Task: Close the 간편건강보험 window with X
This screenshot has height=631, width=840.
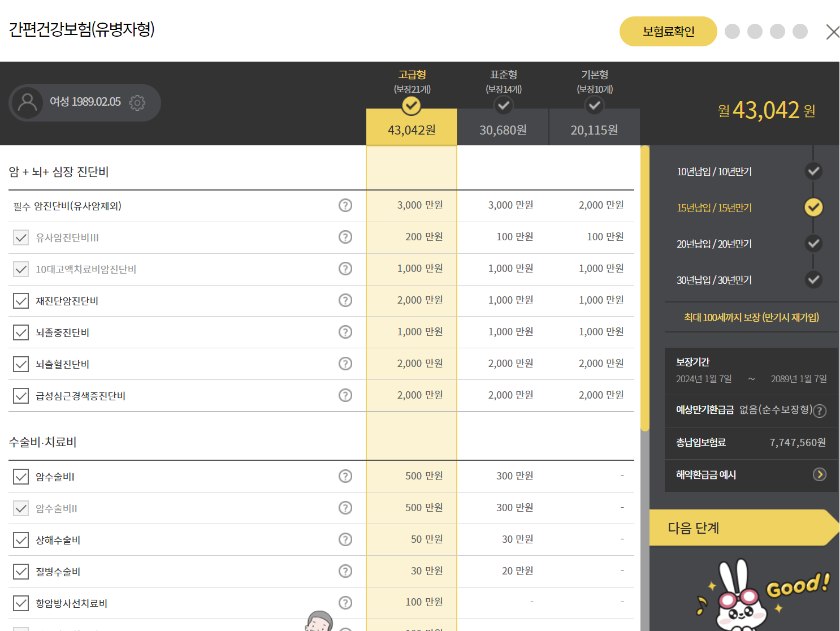Action: coord(833,32)
